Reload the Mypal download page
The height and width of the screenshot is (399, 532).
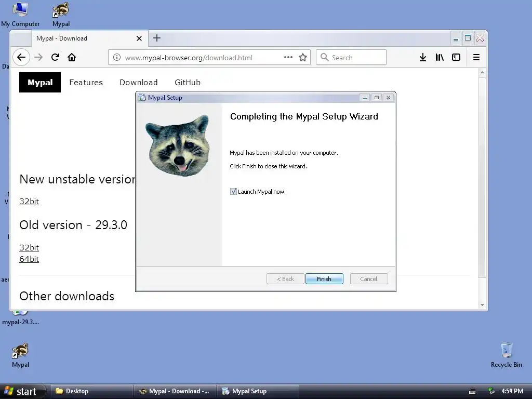click(x=55, y=57)
